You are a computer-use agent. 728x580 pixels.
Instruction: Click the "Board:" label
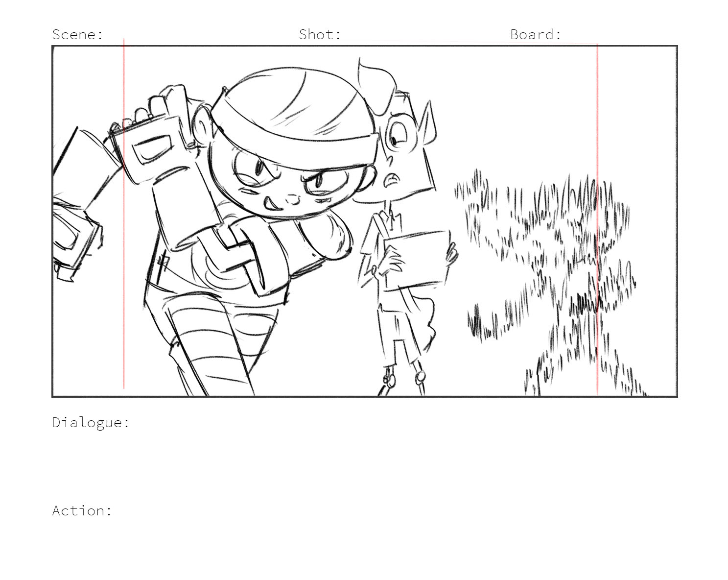(x=536, y=34)
